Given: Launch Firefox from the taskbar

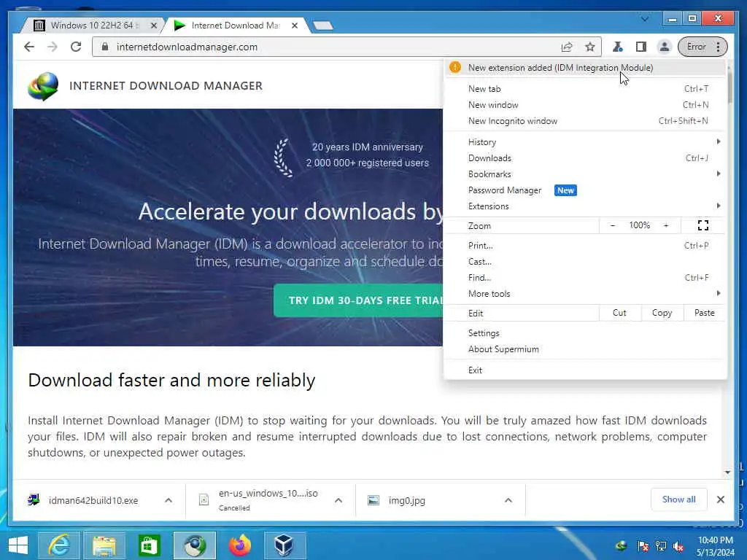Looking at the screenshot, I should pyautogui.click(x=239, y=545).
